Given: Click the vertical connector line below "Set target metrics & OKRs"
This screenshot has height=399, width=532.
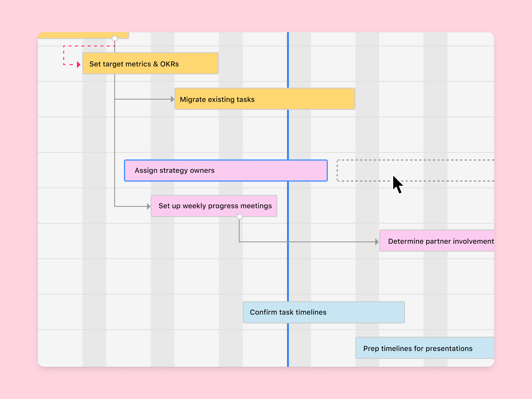Looking at the screenshot, I should point(115,143).
